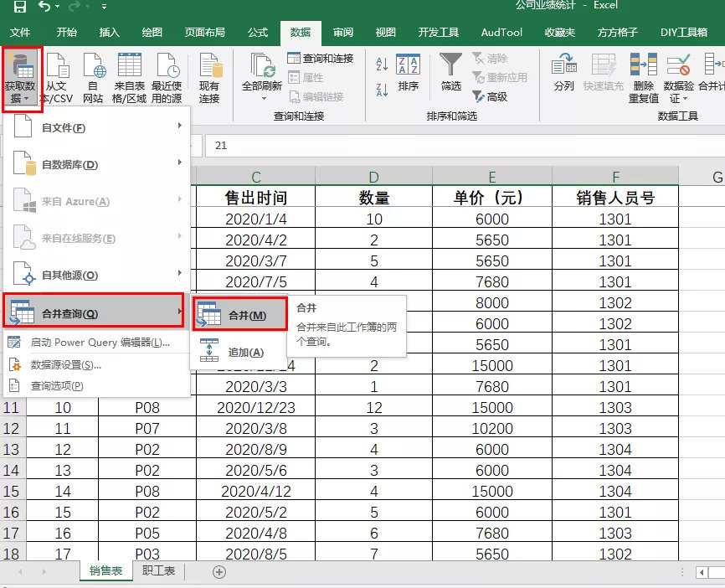Click 自网站 (From Web) icon
725x588 pixels.
point(95,65)
